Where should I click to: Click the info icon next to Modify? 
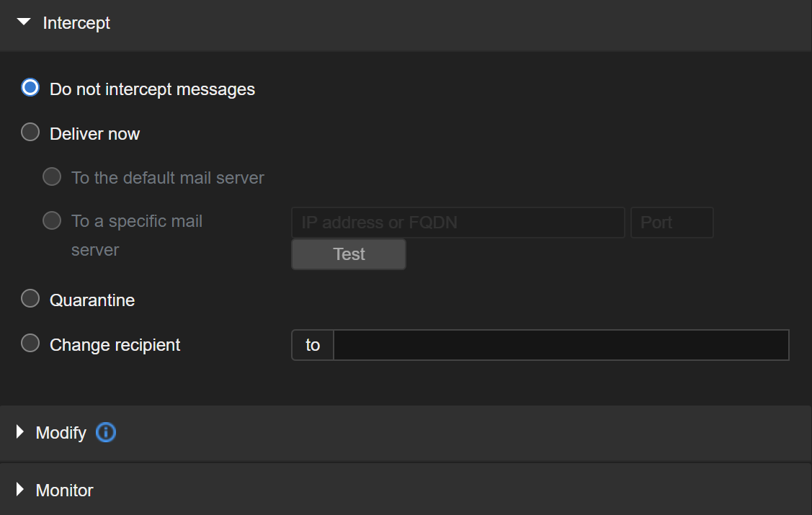click(x=106, y=432)
